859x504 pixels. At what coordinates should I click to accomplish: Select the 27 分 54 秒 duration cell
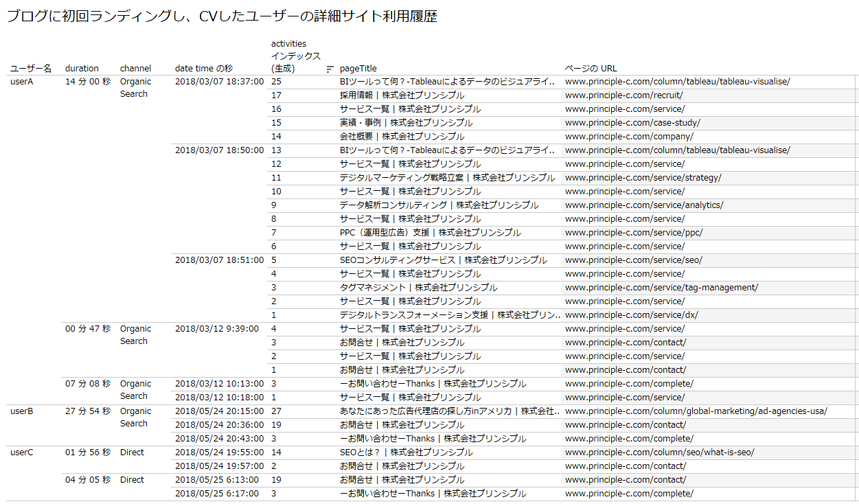(87, 411)
